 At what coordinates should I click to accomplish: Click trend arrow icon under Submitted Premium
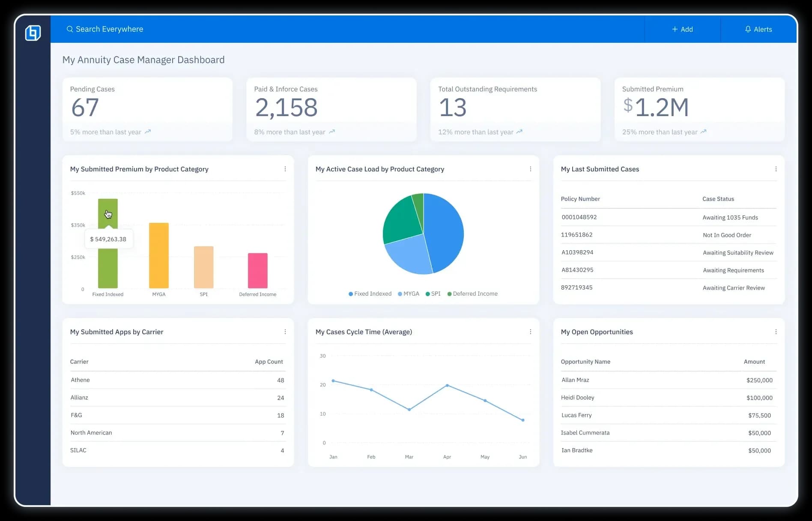click(x=703, y=132)
